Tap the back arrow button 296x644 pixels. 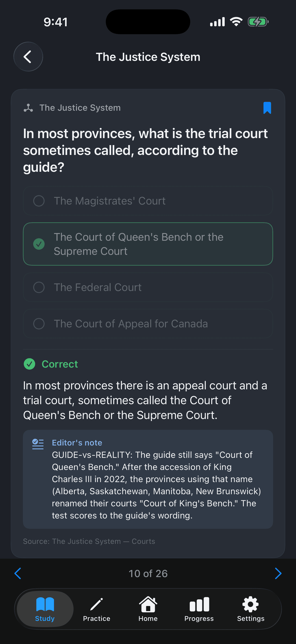coord(28,57)
